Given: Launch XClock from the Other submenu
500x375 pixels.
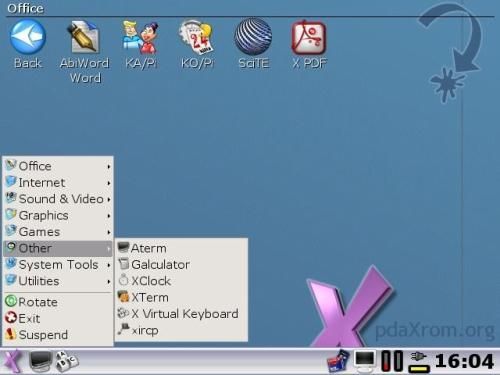Looking at the screenshot, I should pyautogui.click(x=181, y=281).
